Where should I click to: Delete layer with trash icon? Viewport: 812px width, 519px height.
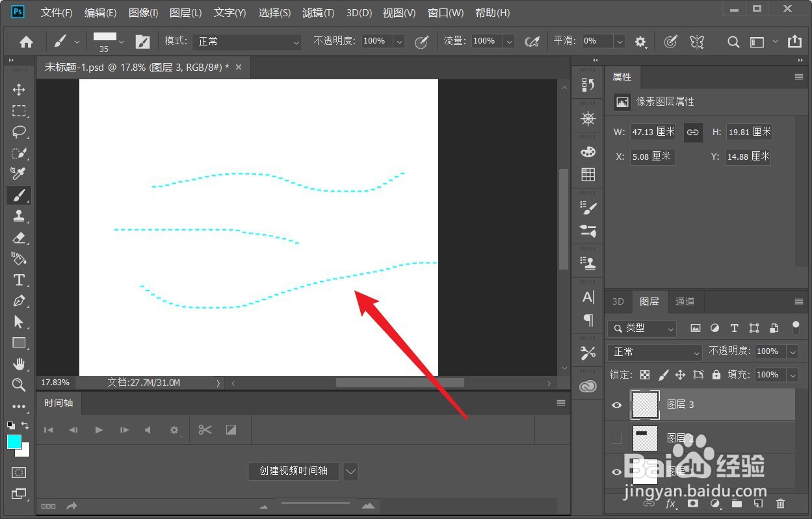pos(781,503)
